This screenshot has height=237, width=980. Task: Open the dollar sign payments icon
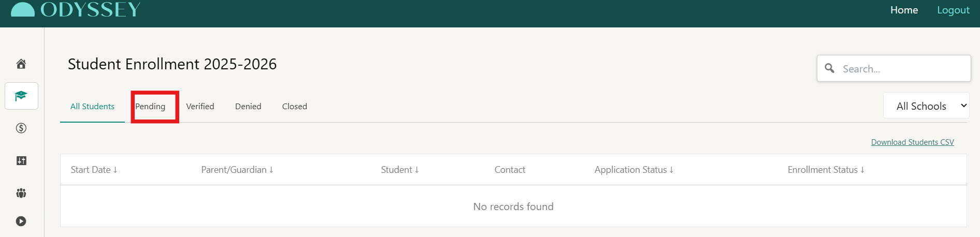21,128
